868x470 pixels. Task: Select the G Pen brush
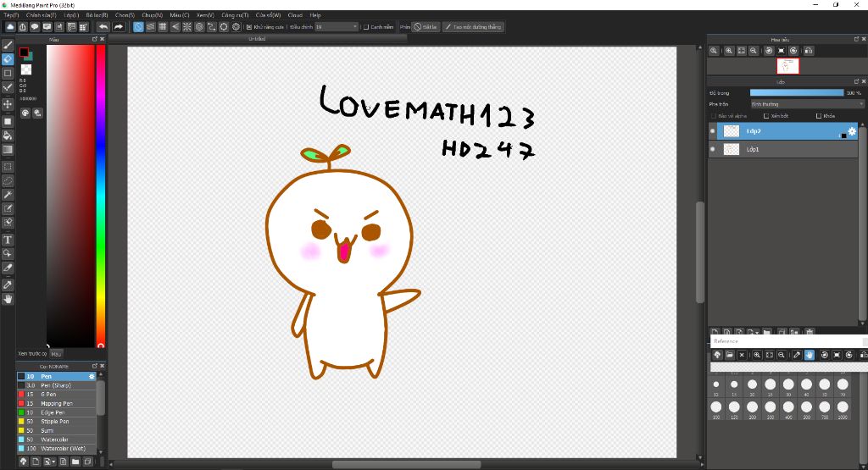point(57,395)
